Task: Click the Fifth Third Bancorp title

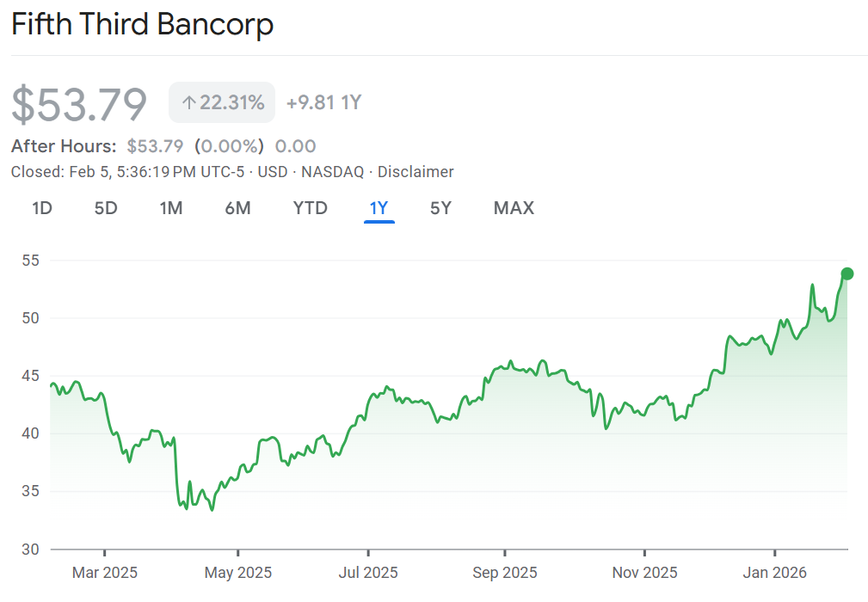Action: [x=142, y=24]
